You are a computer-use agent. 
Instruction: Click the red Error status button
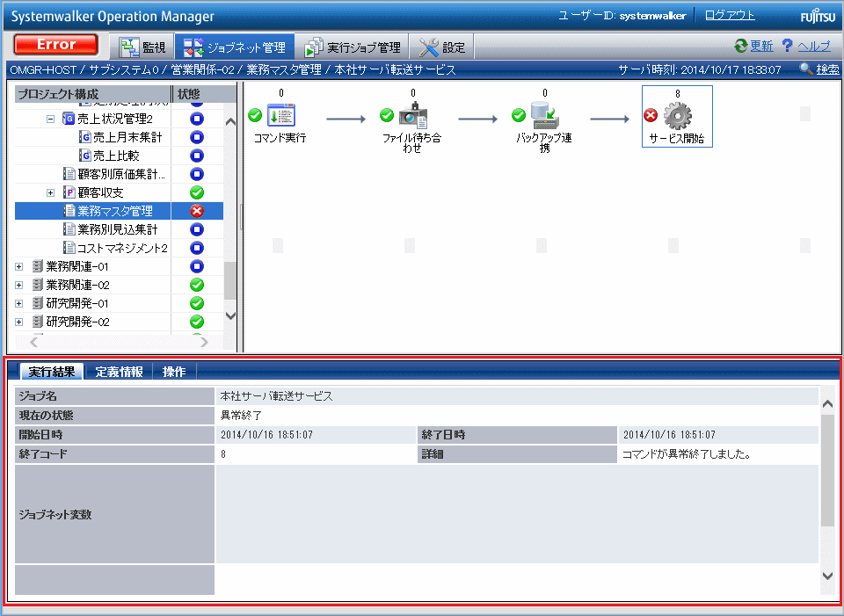pos(56,45)
